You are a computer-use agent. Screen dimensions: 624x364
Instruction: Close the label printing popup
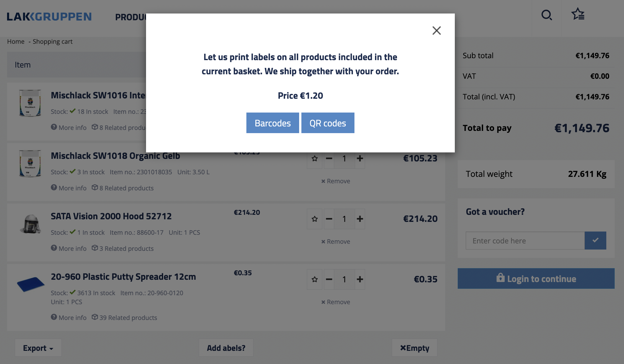tap(436, 31)
